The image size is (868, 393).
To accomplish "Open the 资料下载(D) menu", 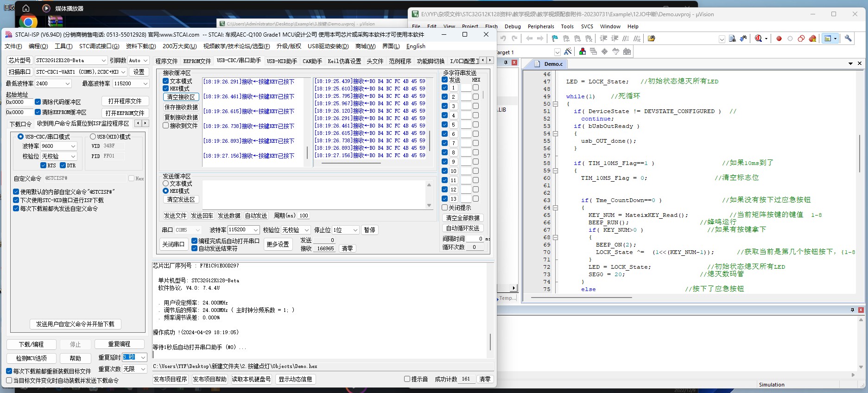I will (141, 46).
